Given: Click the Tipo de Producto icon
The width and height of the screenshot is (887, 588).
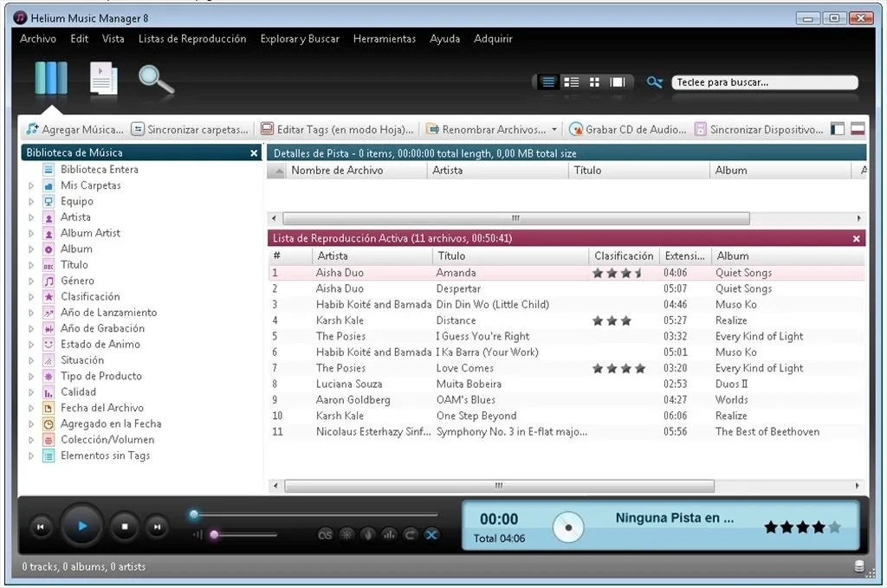Looking at the screenshot, I should pos(49,376).
